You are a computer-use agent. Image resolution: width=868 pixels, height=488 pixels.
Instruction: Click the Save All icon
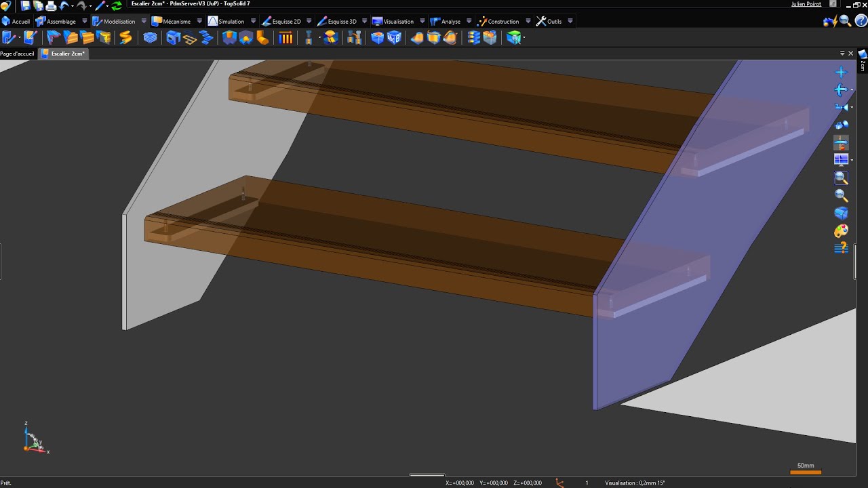38,5
